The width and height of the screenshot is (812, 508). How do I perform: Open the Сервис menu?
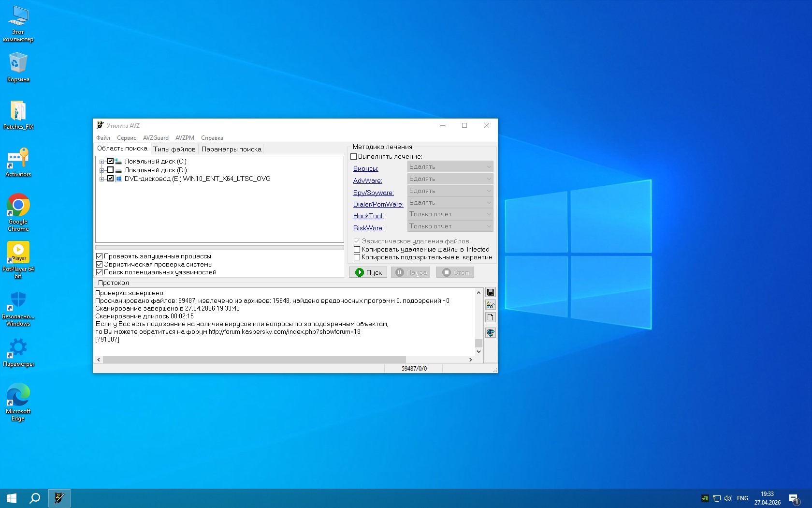(126, 138)
